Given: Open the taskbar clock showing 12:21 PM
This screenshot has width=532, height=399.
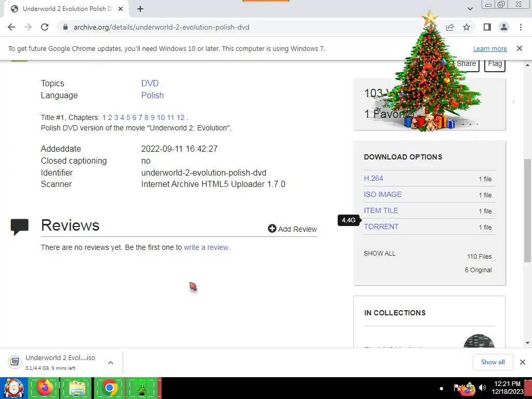Looking at the screenshot, I should tap(507, 388).
